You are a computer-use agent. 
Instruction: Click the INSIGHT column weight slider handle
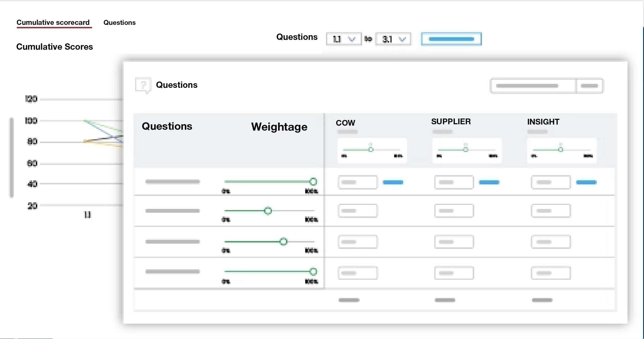[561, 149]
